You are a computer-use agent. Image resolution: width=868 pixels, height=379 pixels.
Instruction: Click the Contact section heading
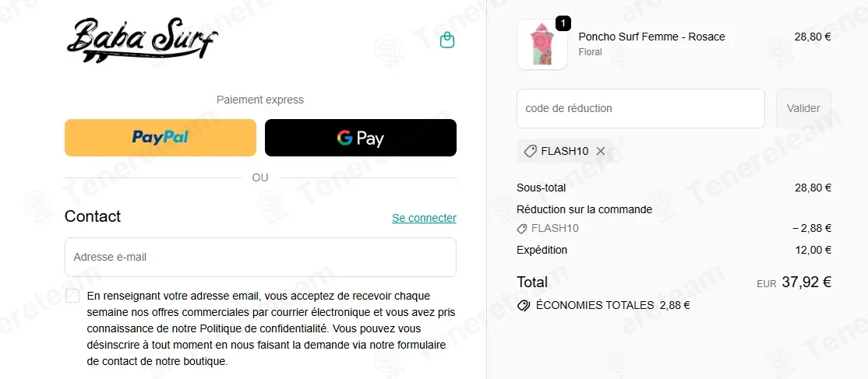[93, 216]
